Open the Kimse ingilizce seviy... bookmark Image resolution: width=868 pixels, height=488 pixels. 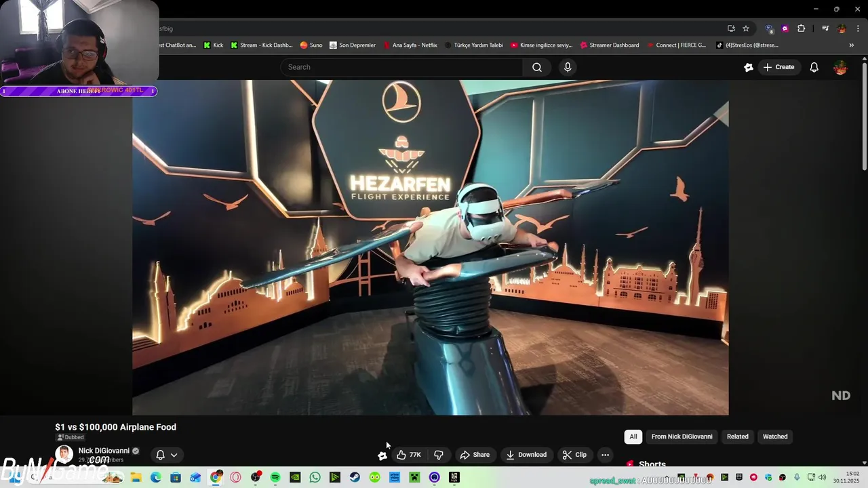tap(542, 45)
